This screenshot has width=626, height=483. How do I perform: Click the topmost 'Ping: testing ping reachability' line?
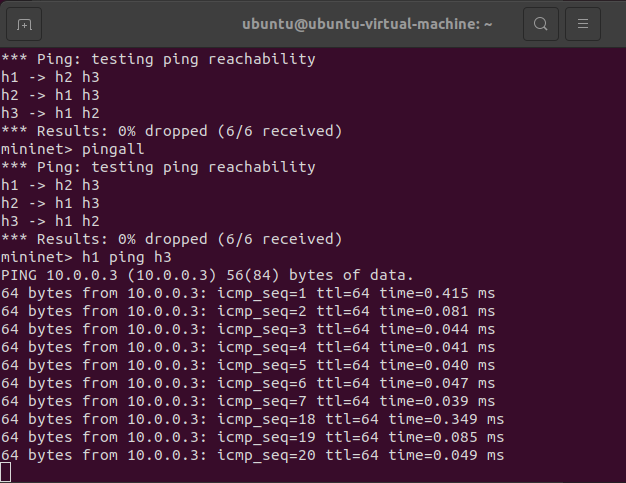pos(158,59)
